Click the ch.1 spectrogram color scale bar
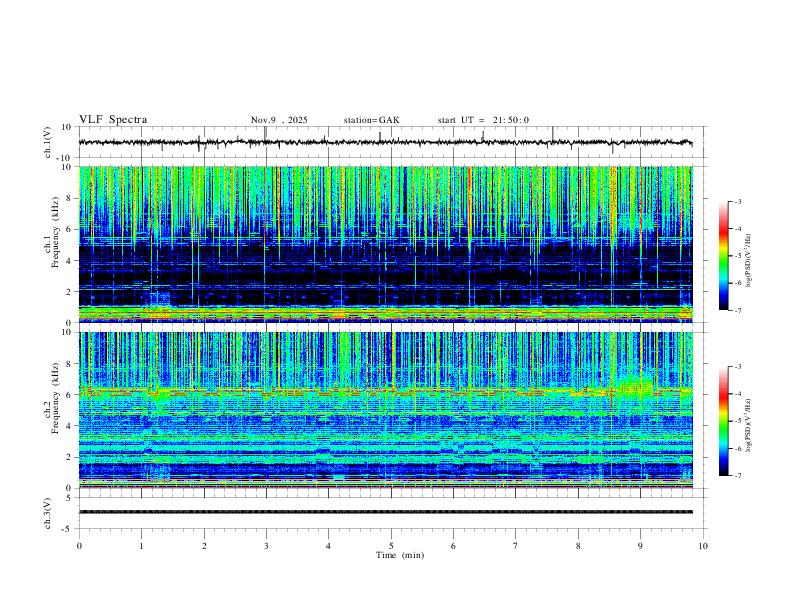This screenshot has height=612, width=792. coord(724,256)
